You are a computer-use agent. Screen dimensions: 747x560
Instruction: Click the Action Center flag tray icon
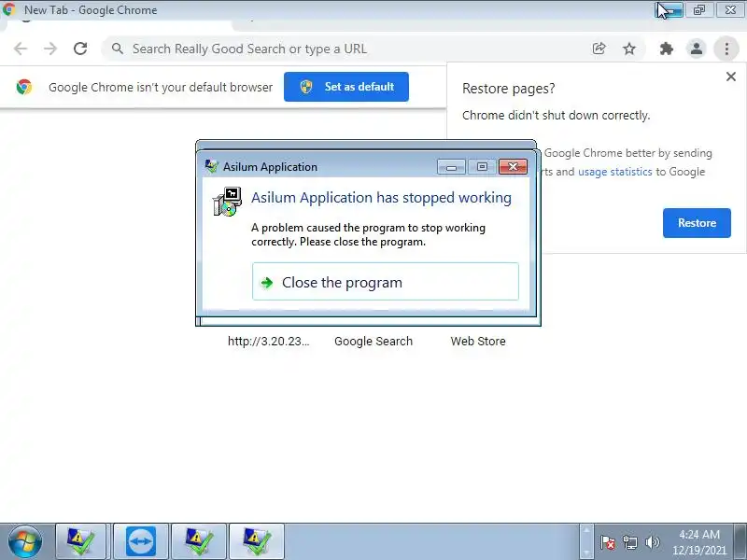[x=608, y=542]
